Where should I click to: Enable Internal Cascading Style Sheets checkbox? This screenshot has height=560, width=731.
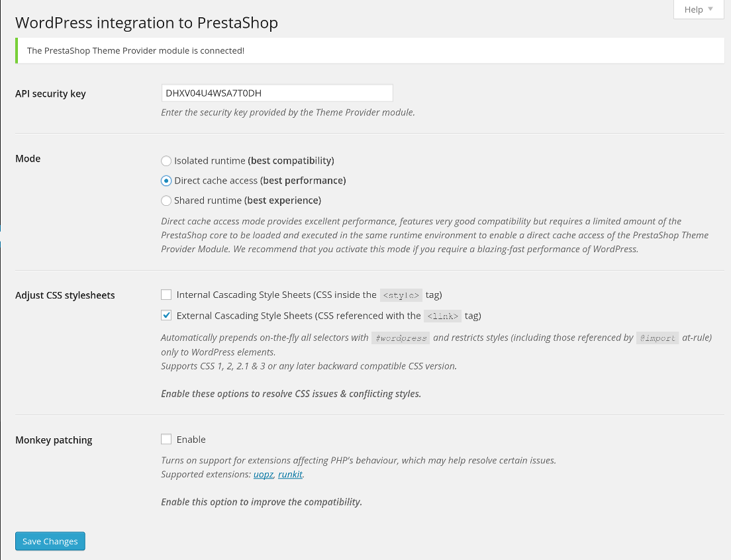coord(166,295)
